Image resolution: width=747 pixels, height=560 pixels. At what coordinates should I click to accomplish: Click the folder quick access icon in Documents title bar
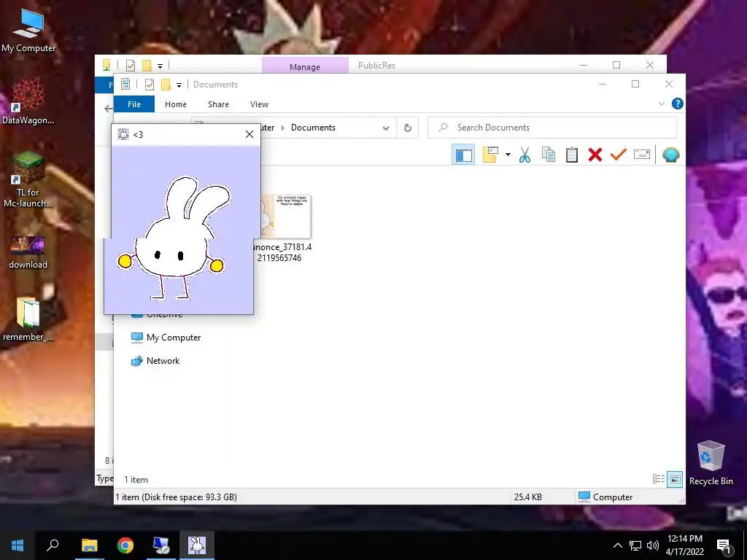click(x=166, y=85)
